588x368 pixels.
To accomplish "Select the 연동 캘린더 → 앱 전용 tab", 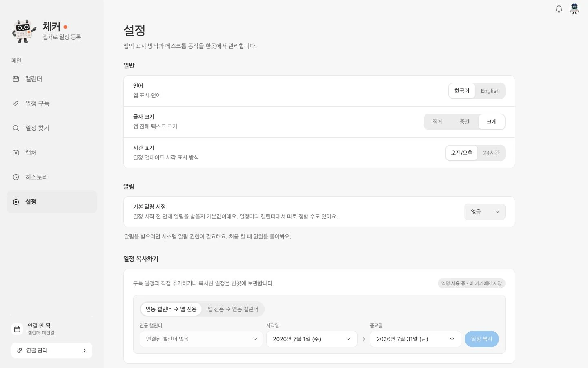I will [x=171, y=309].
